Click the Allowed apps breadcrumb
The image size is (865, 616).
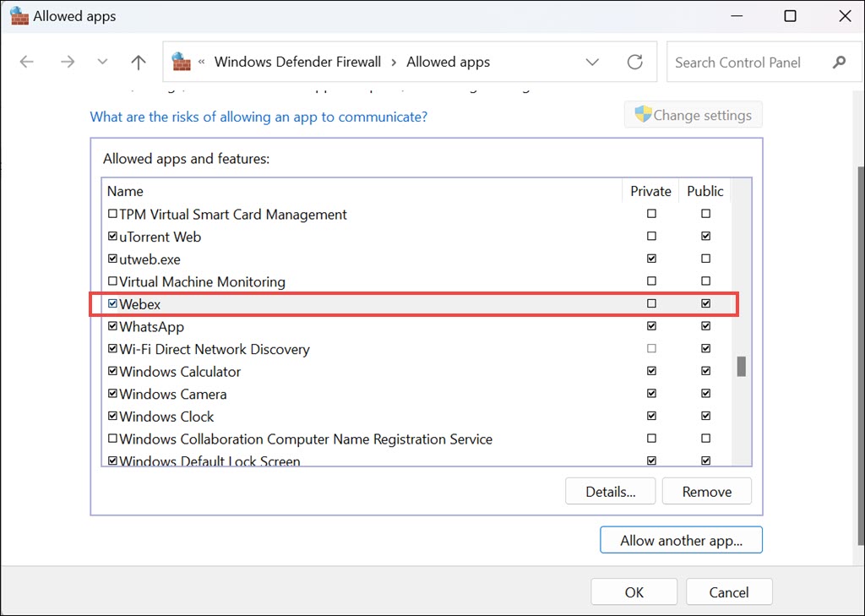click(x=448, y=62)
